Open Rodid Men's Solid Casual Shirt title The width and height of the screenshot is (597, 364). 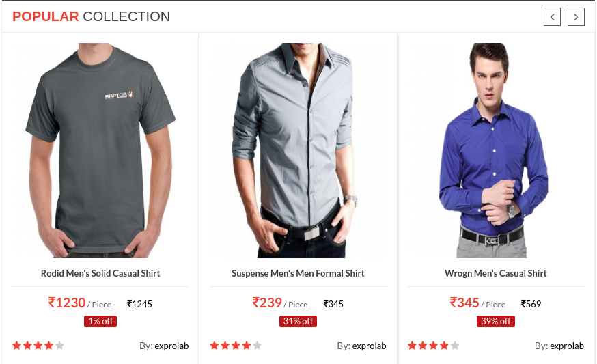(100, 273)
